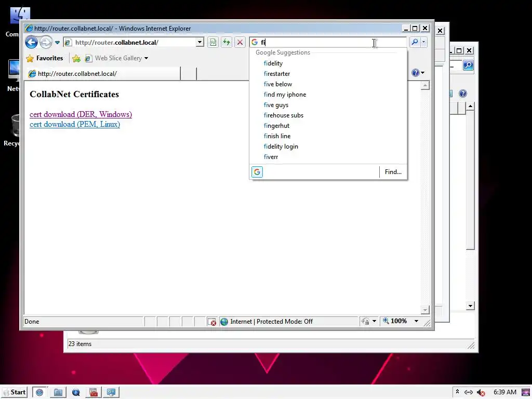Click the Back navigation arrow in Internet Explorer
This screenshot has width=532, height=399.
[x=31, y=43]
